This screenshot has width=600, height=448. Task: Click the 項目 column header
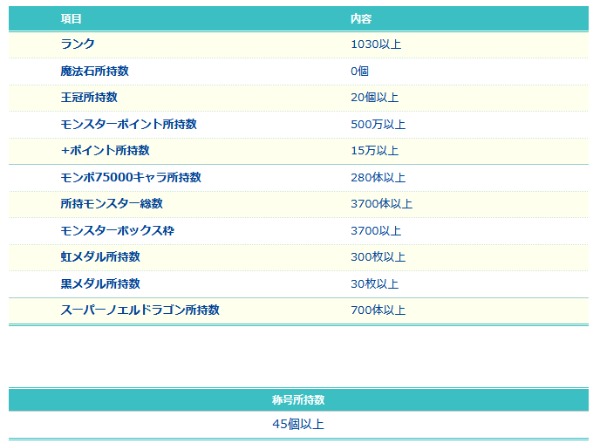[71, 19]
